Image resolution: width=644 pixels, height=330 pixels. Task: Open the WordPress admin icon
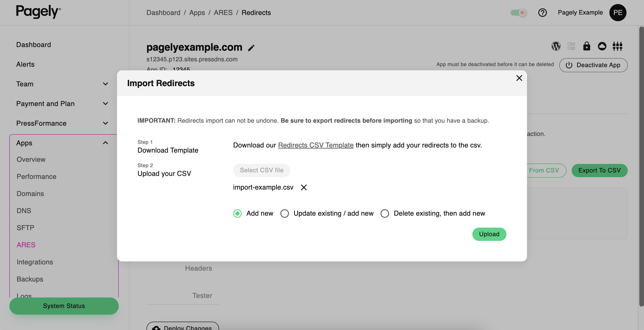pyautogui.click(x=556, y=46)
